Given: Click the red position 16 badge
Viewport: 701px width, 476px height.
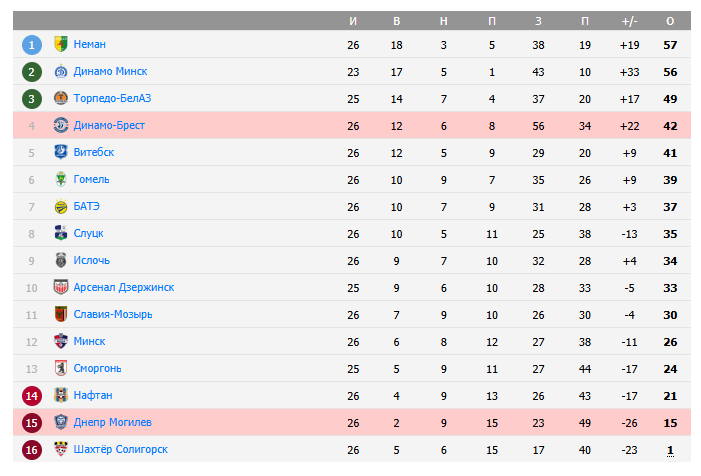Looking at the screenshot, I should coord(32,449).
